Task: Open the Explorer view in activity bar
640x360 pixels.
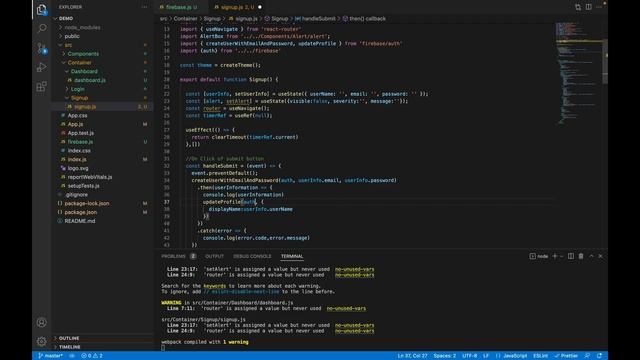Action: 42,10
